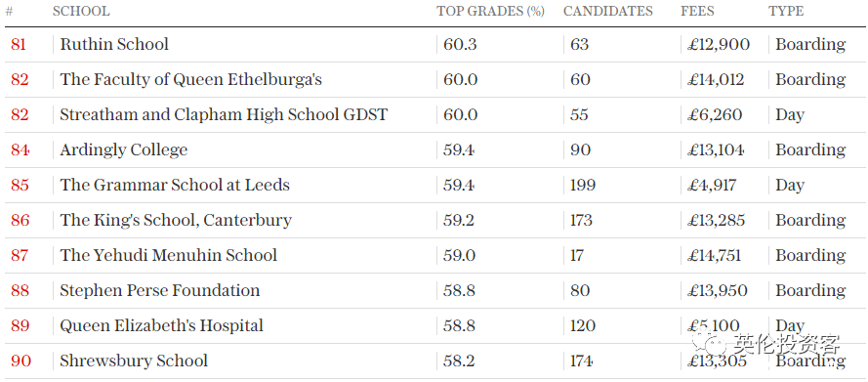Open the Shrewsbury School entry
Screen dimensions: 868x382
[134, 361]
